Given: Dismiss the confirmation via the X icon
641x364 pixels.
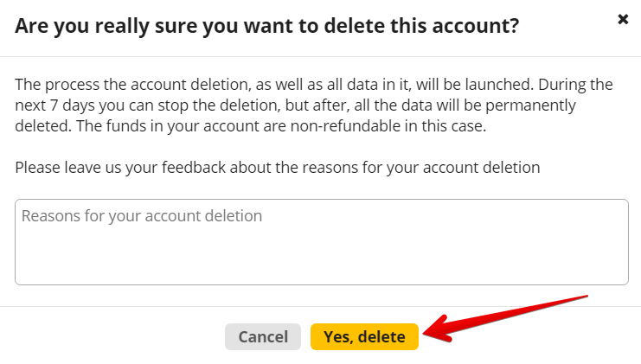Looking at the screenshot, I should pos(623,19).
